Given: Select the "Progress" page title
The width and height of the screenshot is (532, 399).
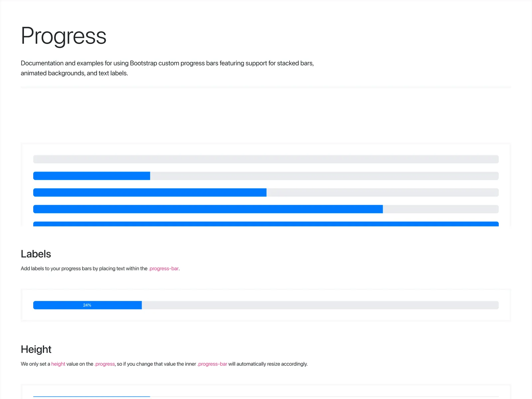Looking at the screenshot, I should tap(64, 36).
